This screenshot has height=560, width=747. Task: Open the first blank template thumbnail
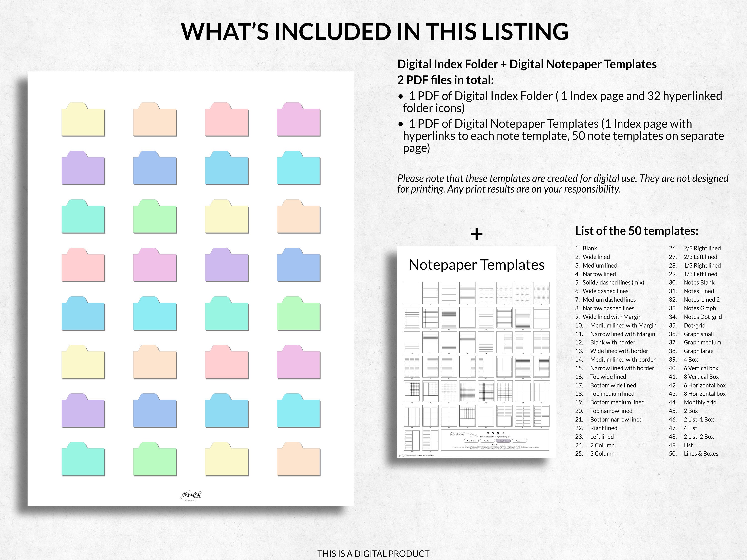pyautogui.click(x=412, y=293)
